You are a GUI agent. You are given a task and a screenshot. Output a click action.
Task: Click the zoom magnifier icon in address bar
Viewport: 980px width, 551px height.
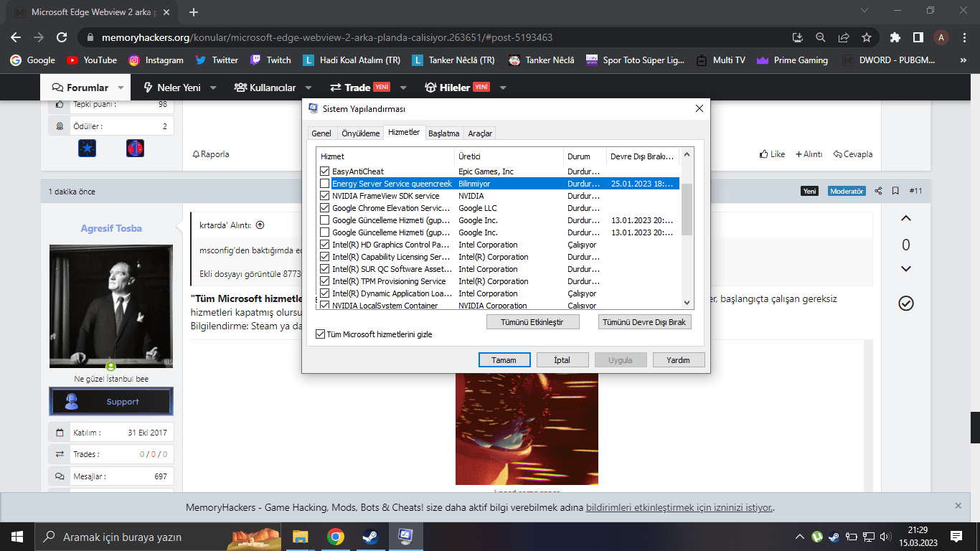tap(821, 37)
